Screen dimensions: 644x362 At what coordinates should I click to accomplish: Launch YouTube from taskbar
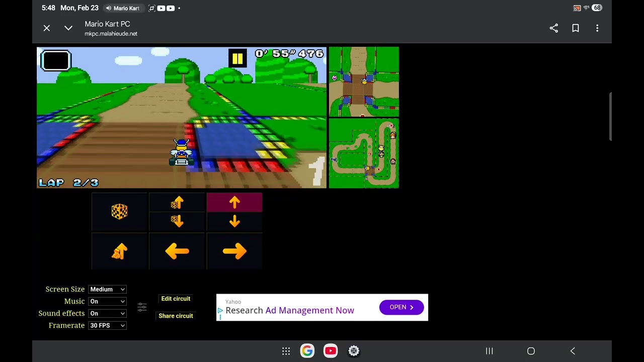(x=331, y=351)
